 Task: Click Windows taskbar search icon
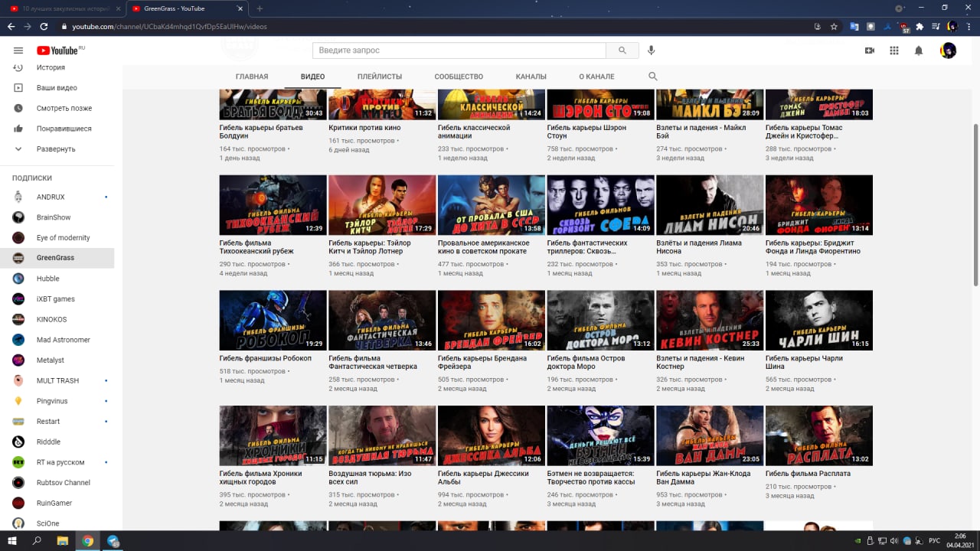click(38, 540)
